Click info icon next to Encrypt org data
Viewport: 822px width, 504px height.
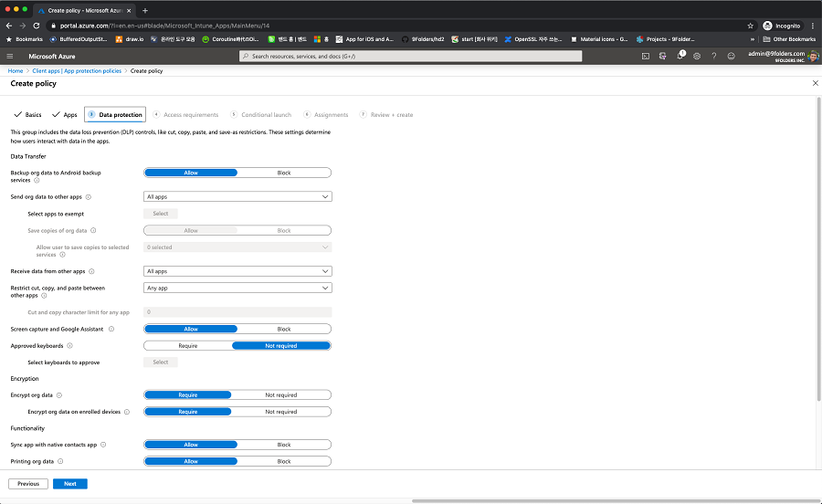[59, 395]
